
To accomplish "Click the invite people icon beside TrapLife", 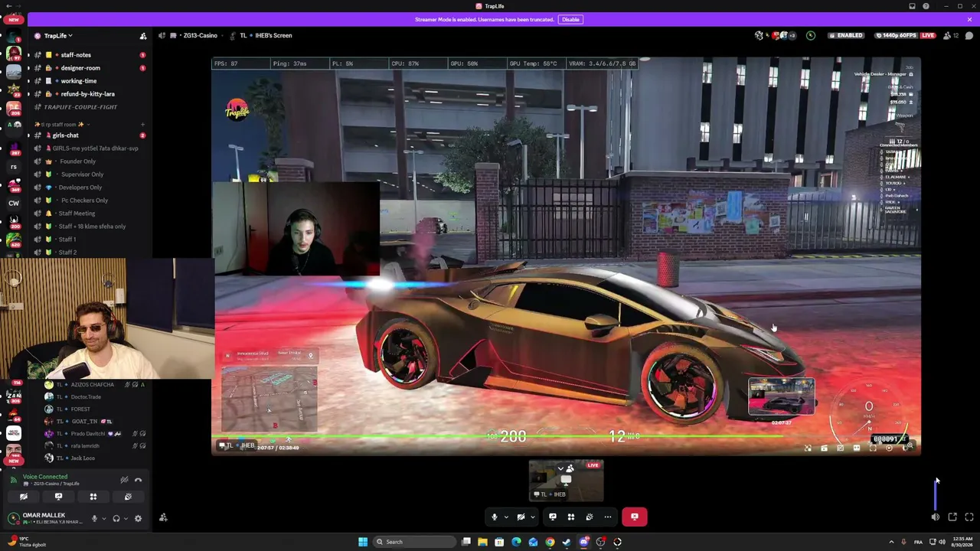I will point(142,36).
